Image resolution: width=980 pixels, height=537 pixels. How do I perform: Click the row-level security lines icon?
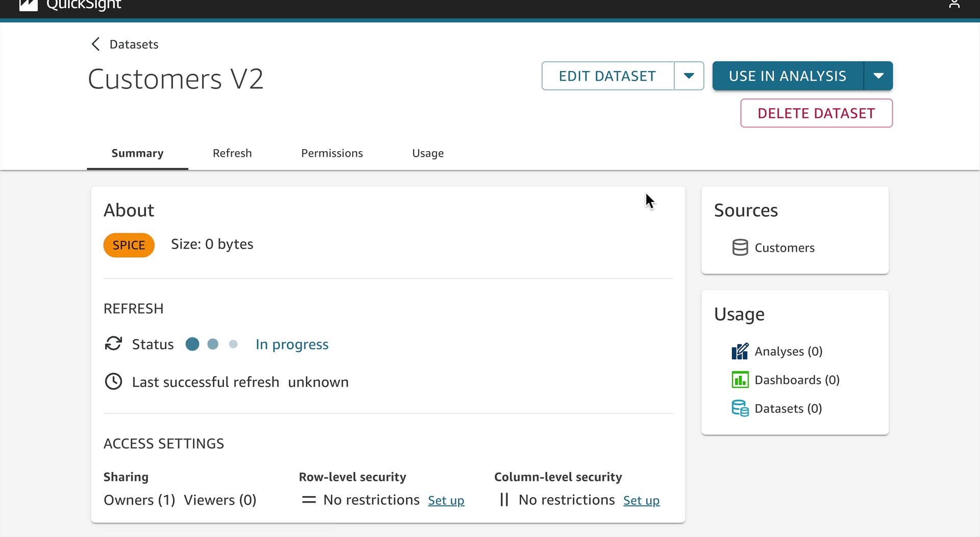(x=309, y=500)
